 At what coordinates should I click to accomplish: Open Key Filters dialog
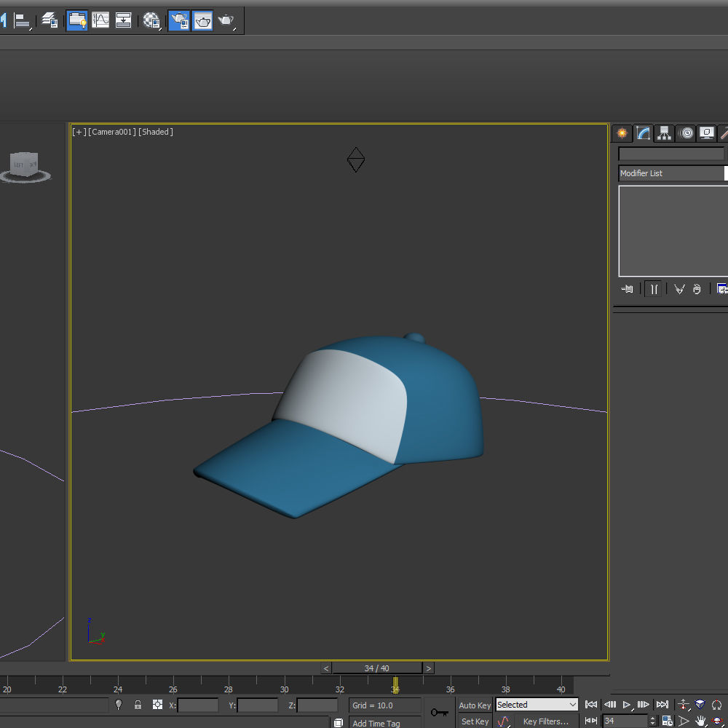coord(546,721)
